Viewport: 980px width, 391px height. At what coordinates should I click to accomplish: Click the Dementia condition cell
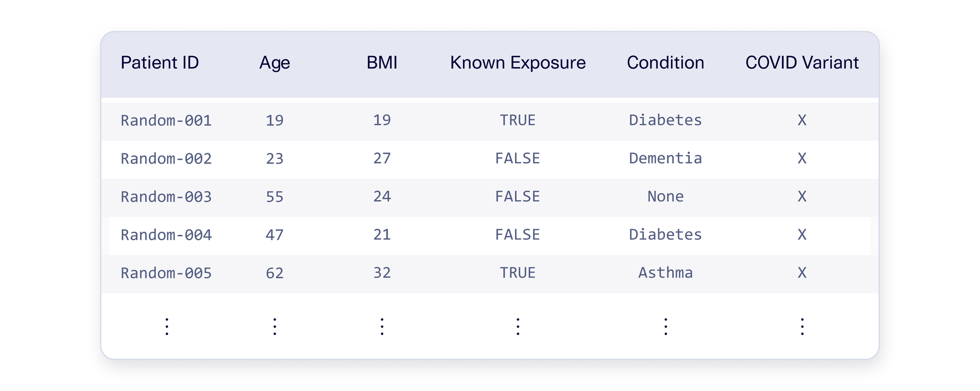point(665,158)
